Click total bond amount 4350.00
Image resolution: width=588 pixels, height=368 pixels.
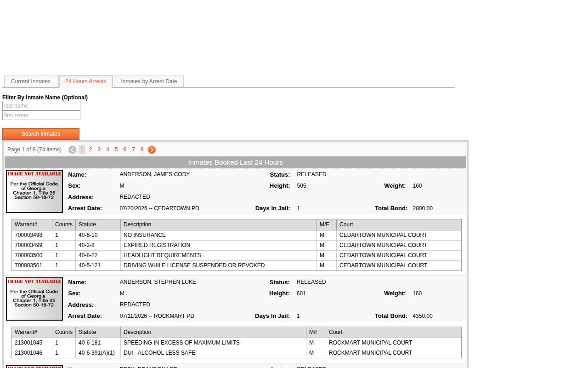(x=423, y=316)
